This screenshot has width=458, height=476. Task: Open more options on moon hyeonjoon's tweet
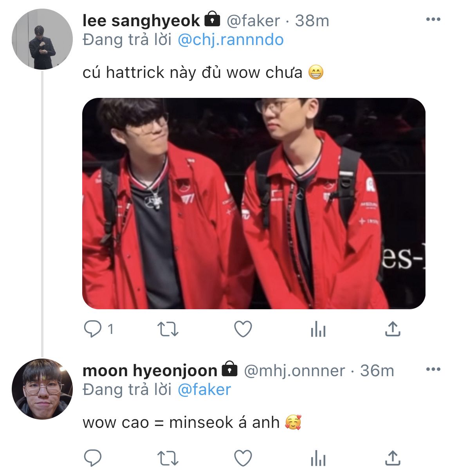pos(433,369)
